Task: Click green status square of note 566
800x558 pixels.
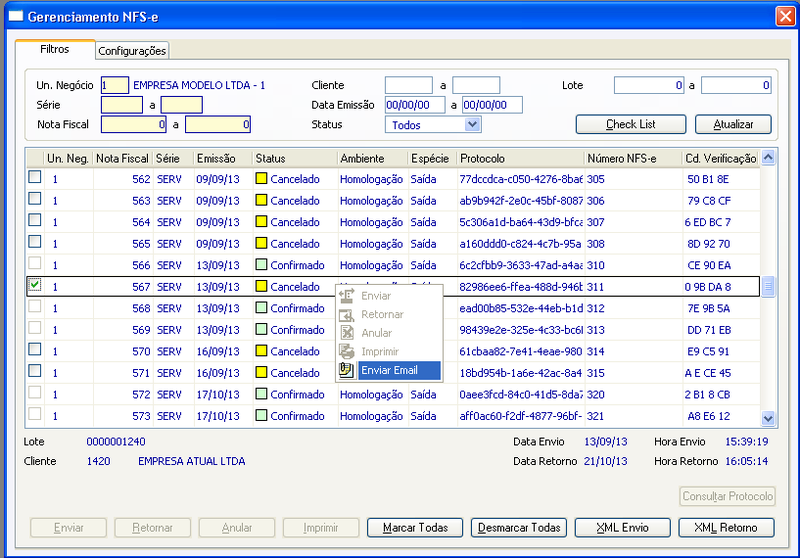Action: tap(261, 265)
